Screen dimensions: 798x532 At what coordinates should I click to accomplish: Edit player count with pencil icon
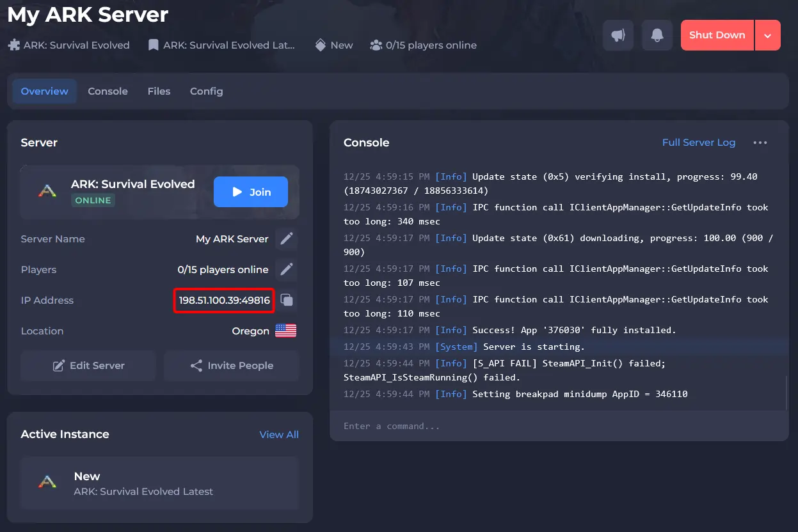coord(287,269)
